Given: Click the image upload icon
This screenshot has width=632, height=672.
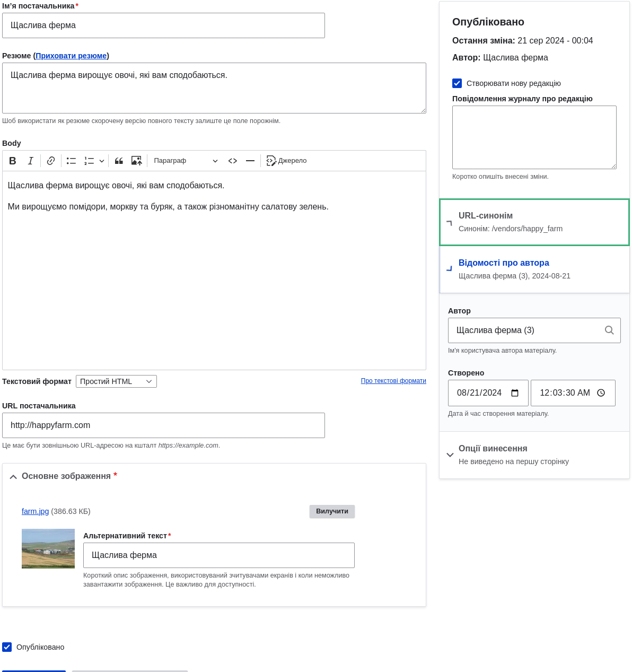Looking at the screenshot, I should pyautogui.click(x=136, y=161).
